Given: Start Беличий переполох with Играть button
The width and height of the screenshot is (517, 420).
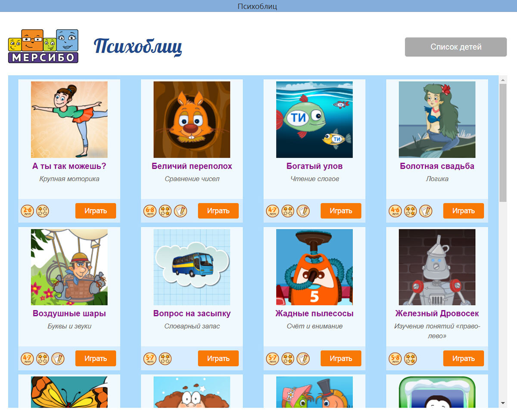Looking at the screenshot, I should click(218, 211).
